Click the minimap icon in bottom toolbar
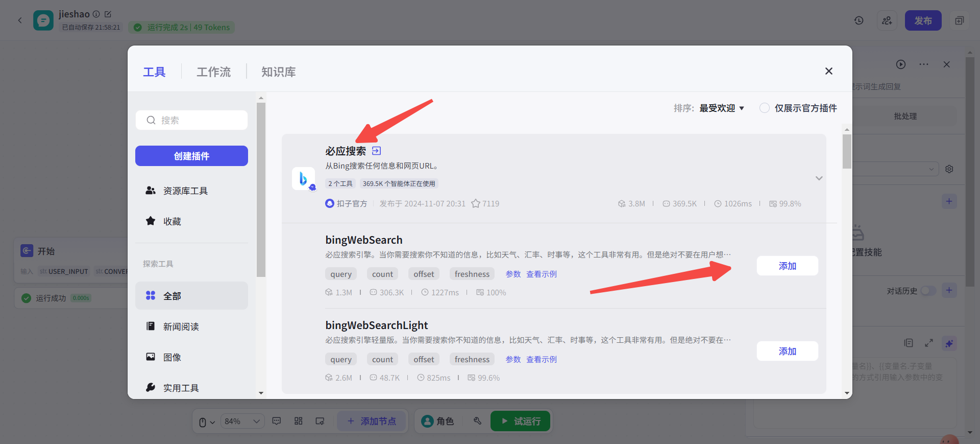 pyautogui.click(x=320, y=421)
